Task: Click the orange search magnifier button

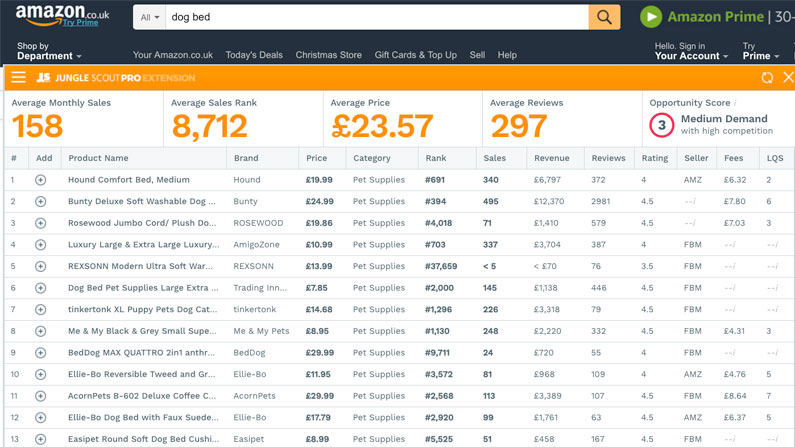Action: tap(604, 17)
